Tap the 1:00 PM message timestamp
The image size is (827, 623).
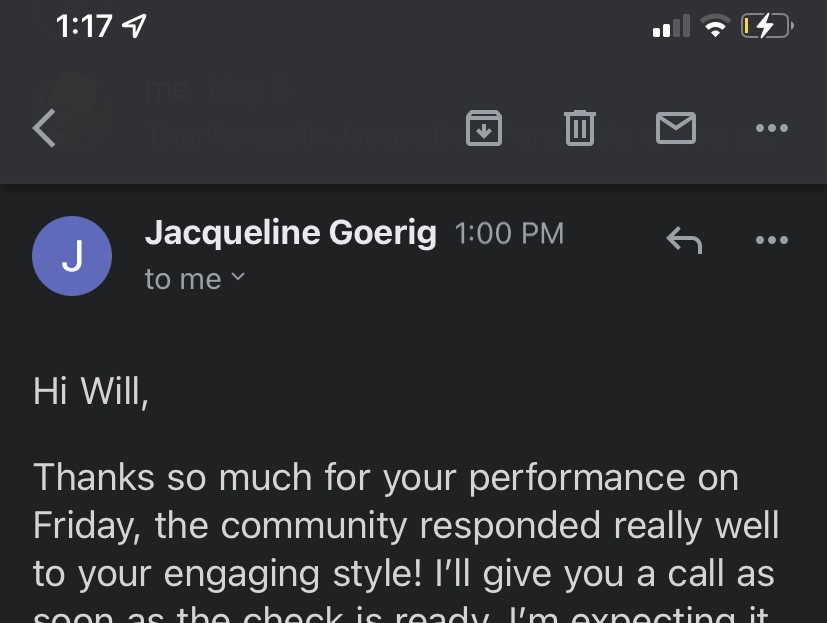pyautogui.click(x=509, y=234)
